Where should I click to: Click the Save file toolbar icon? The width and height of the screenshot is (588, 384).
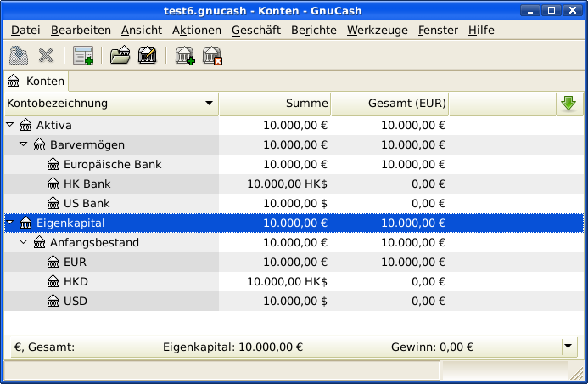pyautogui.click(x=19, y=56)
